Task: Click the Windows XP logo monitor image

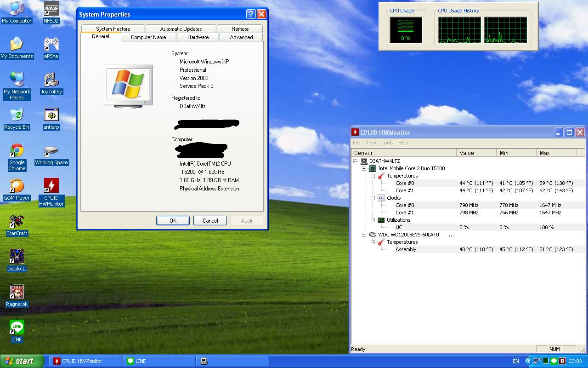Action: click(128, 86)
